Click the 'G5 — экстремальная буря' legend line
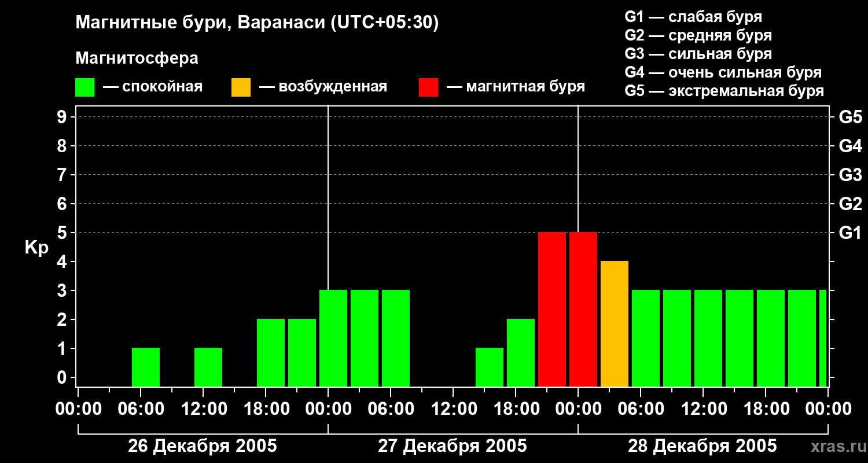 [x=724, y=91]
